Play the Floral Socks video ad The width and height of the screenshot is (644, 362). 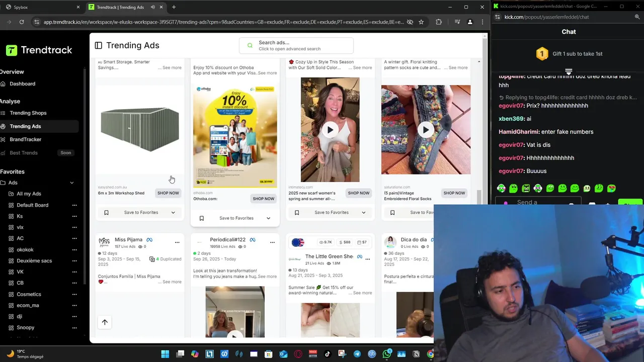[426, 130]
